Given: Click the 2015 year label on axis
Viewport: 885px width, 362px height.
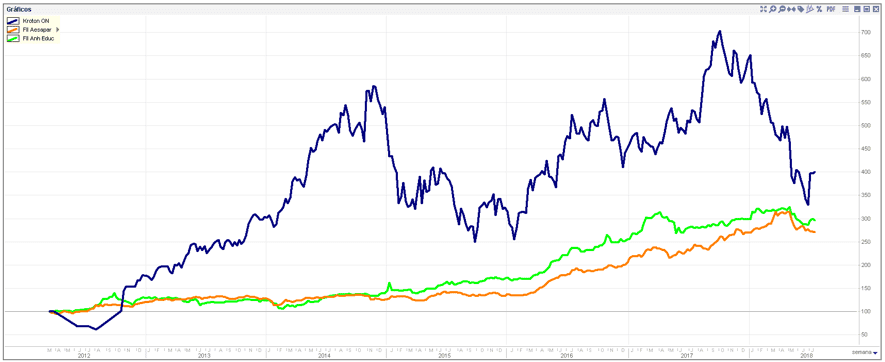Looking at the screenshot, I should pos(445,356).
